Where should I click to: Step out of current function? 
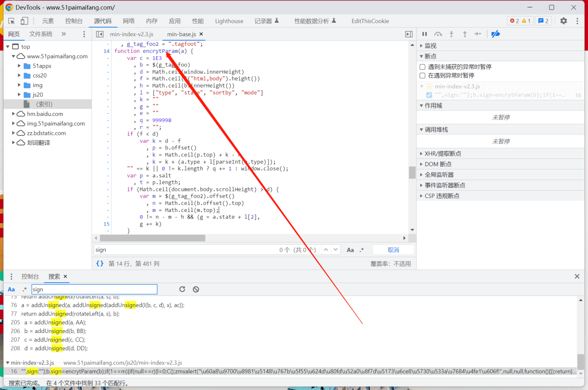coord(465,34)
